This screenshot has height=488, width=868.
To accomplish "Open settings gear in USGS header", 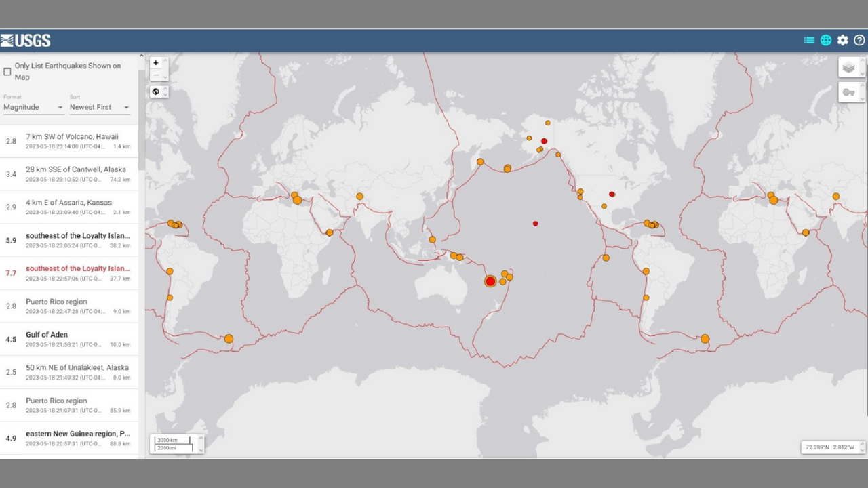I will tap(842, 41).
